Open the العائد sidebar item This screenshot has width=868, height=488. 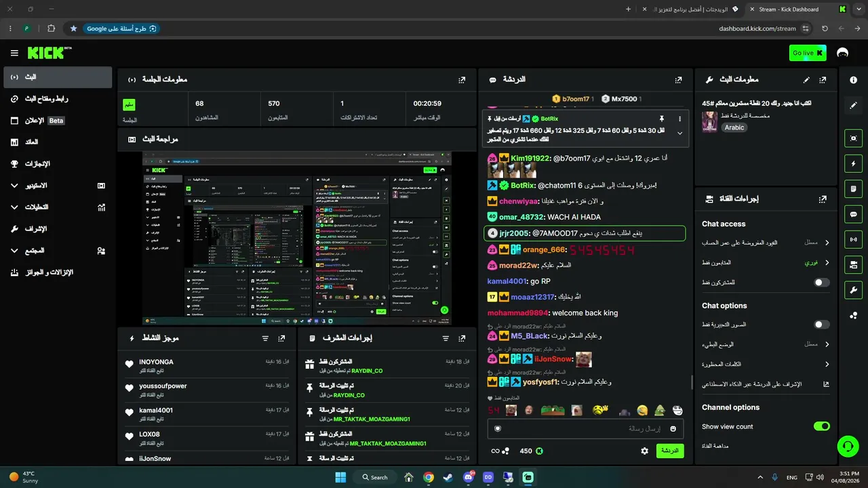58,142
